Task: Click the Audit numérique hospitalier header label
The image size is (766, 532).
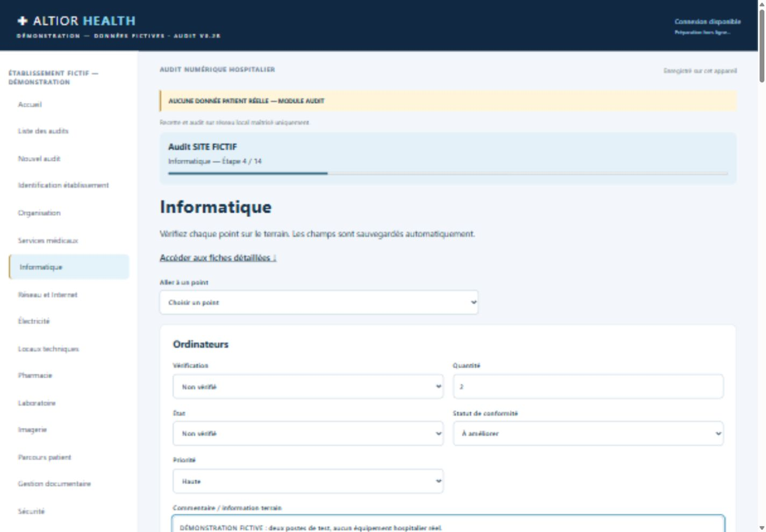Action: coord(217,69)
